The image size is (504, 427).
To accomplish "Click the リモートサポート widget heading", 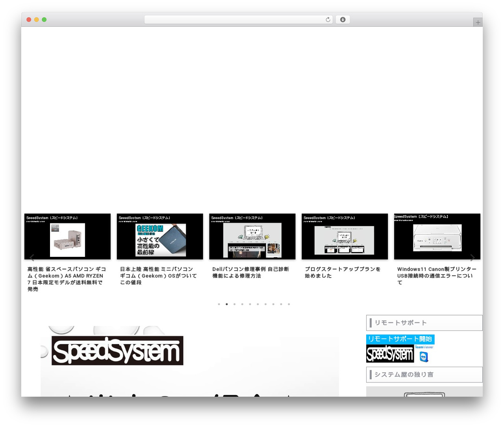I will 424,323.
